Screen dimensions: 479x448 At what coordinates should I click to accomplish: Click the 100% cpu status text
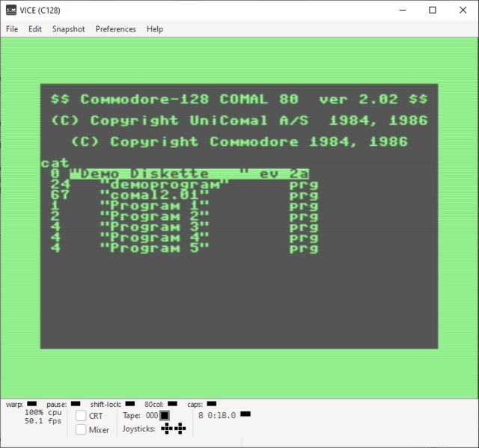43,412
